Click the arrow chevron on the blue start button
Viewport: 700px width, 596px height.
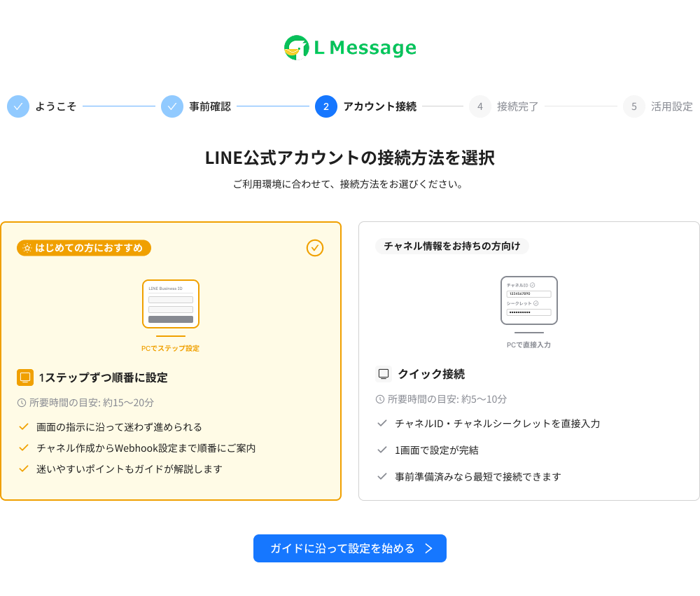428,548
